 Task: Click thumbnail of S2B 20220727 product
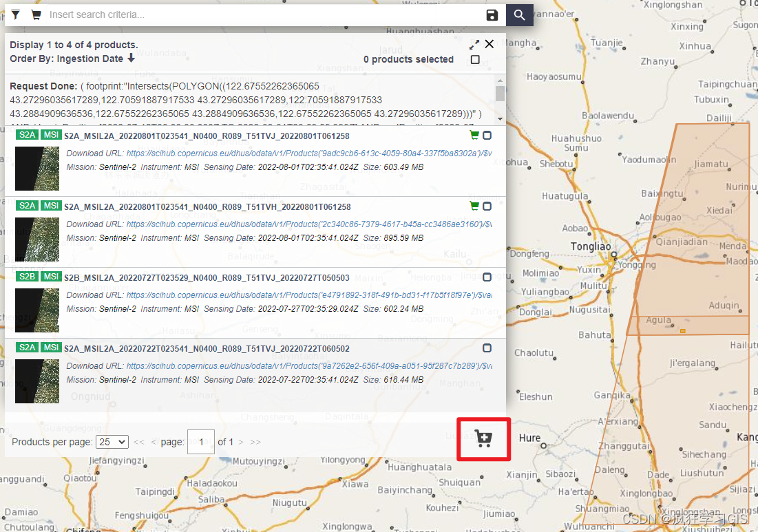coord(37,310)
